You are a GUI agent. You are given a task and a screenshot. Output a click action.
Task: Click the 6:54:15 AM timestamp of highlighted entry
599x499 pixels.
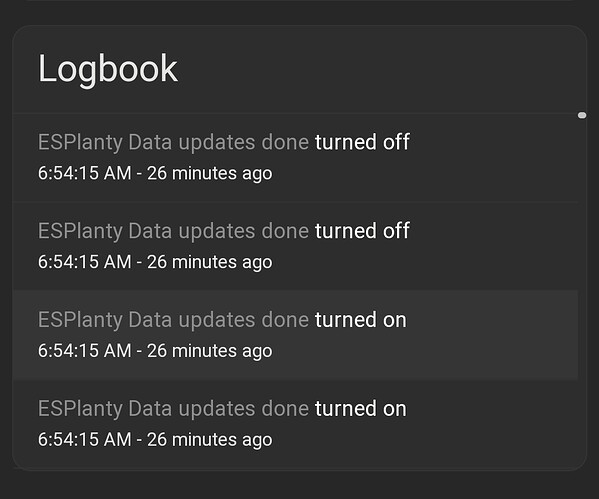click(84, 351)
